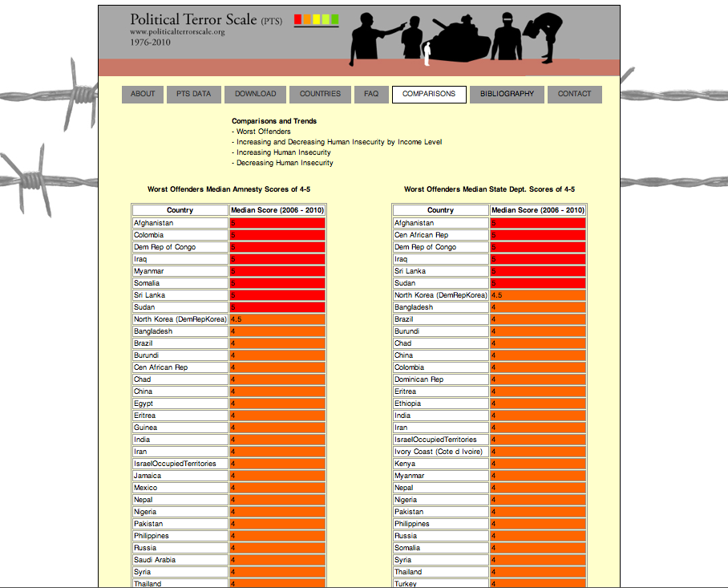Select the COMPARISONS tab
Image resolution: width=728 pixels, height=588 pixels.
[429, 95]
